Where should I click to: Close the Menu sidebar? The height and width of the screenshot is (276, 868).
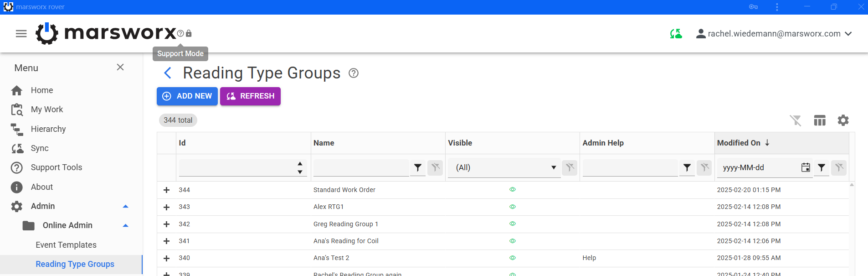click(120, 67)
